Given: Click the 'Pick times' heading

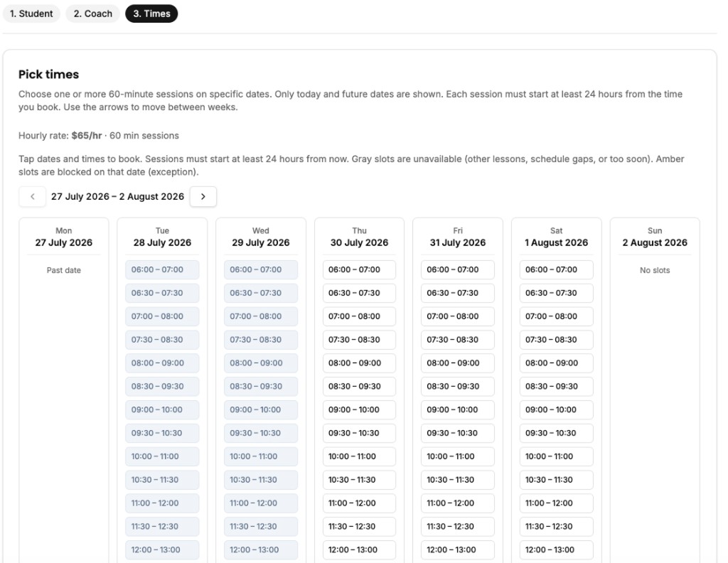Looking at the screenshot, I should tap(49, 74).
